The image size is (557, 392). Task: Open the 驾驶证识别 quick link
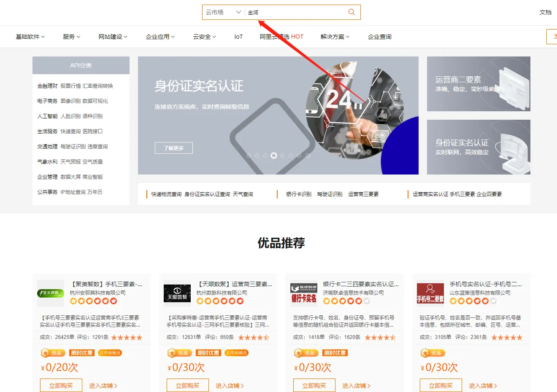coord(330,194)
